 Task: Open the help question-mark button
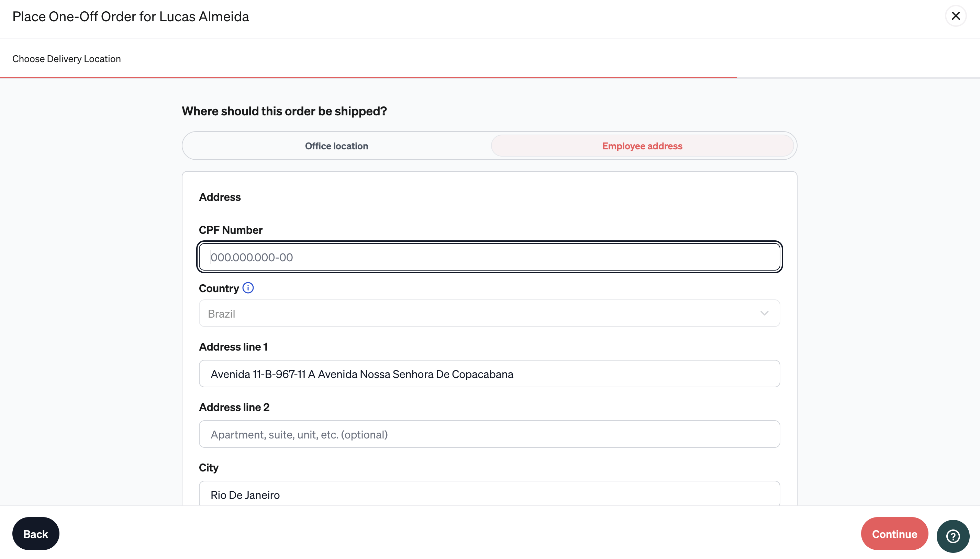(953, 536)
